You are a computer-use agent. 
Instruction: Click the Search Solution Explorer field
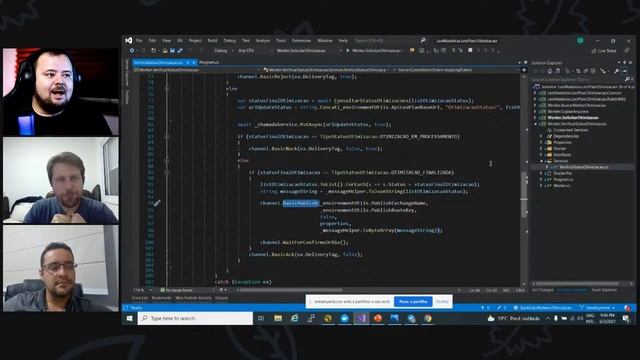pos(580,79)
